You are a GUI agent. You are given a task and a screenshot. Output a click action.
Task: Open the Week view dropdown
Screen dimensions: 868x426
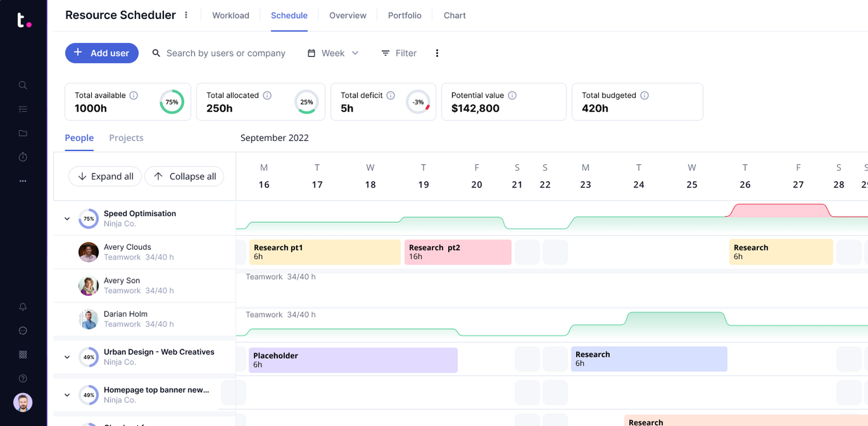[x=333, y=53]
